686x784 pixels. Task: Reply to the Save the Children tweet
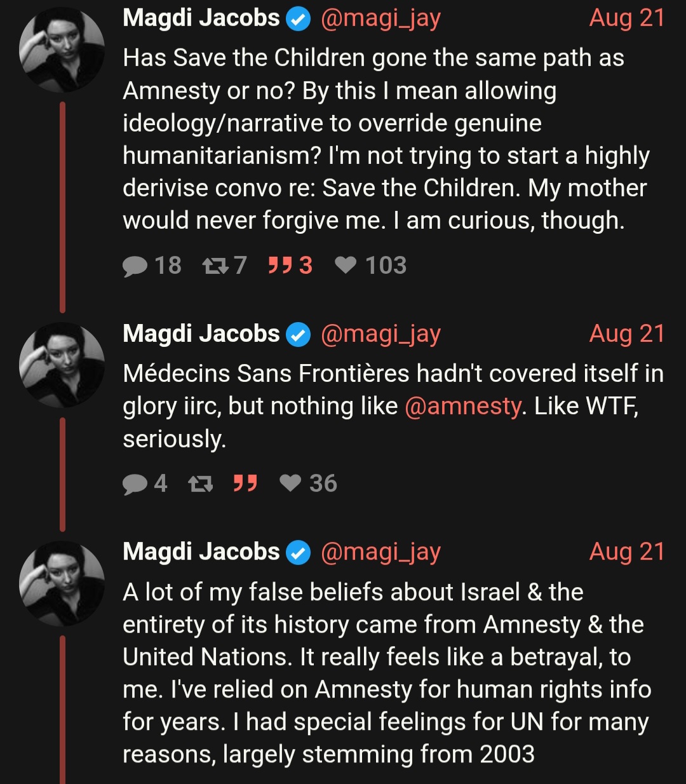pos(135,266)
